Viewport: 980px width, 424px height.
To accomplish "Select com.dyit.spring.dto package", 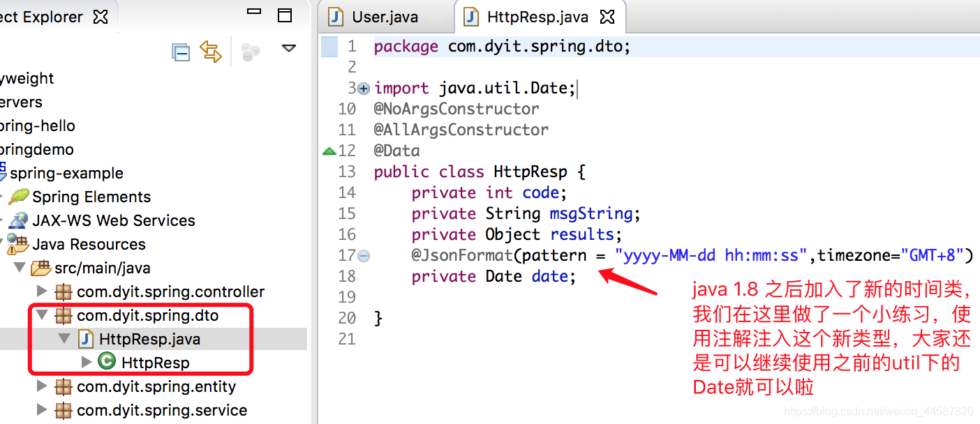I will tap(148, 315).
